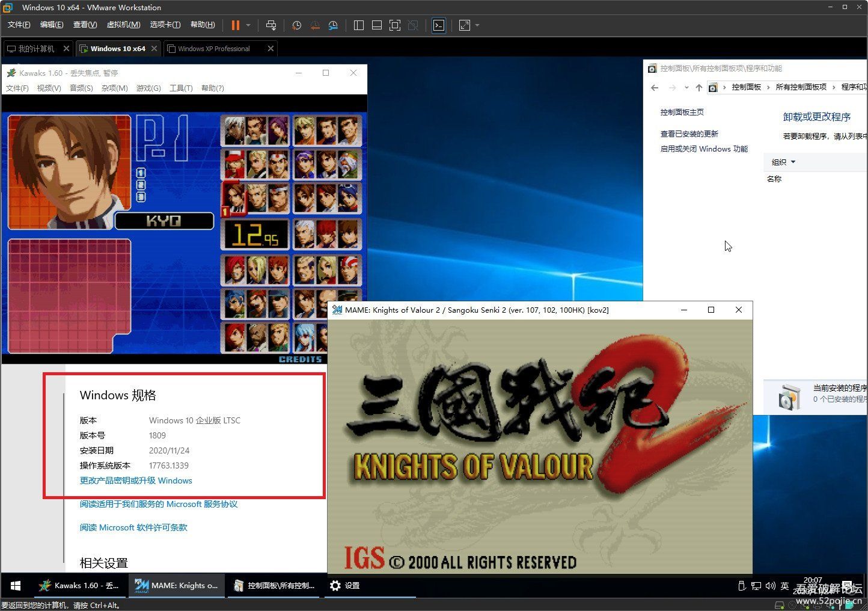Open the VMware 选项卡(T) menu
The height and width of the screenshot is (611, 868).
[x=165, y=25]
